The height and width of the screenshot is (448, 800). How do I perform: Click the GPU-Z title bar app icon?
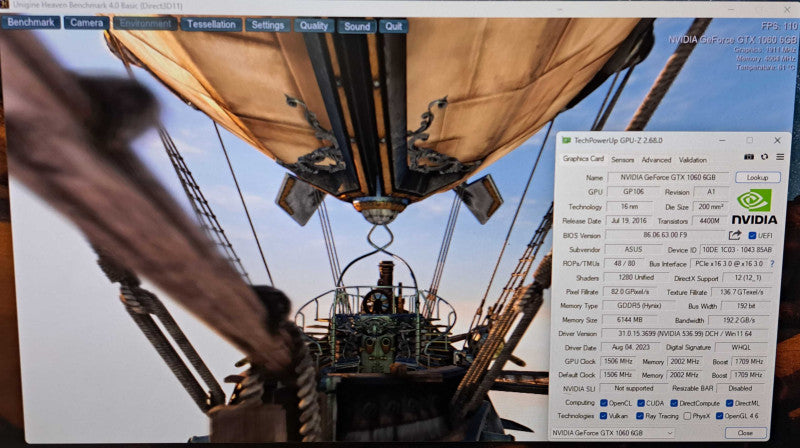point(566,140)
